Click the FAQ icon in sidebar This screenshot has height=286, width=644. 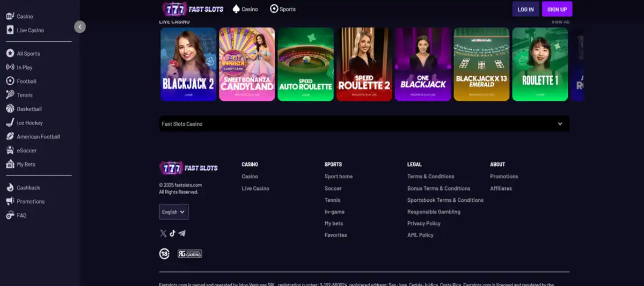click(x=10, y=215)
